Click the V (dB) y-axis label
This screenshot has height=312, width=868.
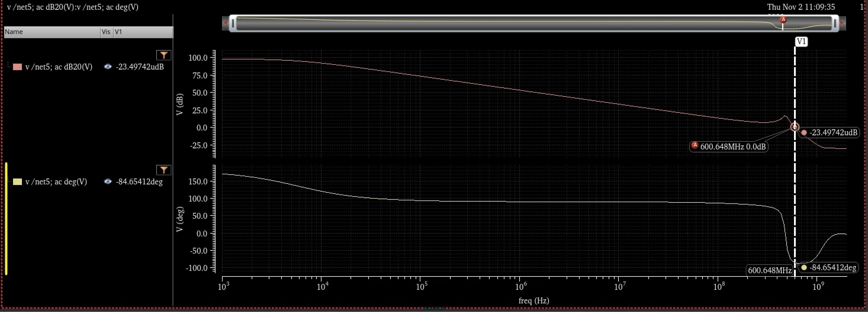point(179,104)
